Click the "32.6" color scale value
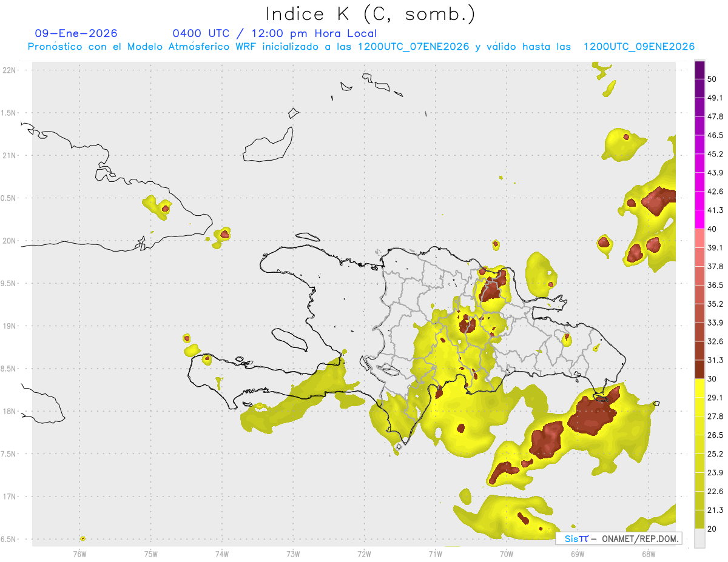 click(x=715, y=341)
